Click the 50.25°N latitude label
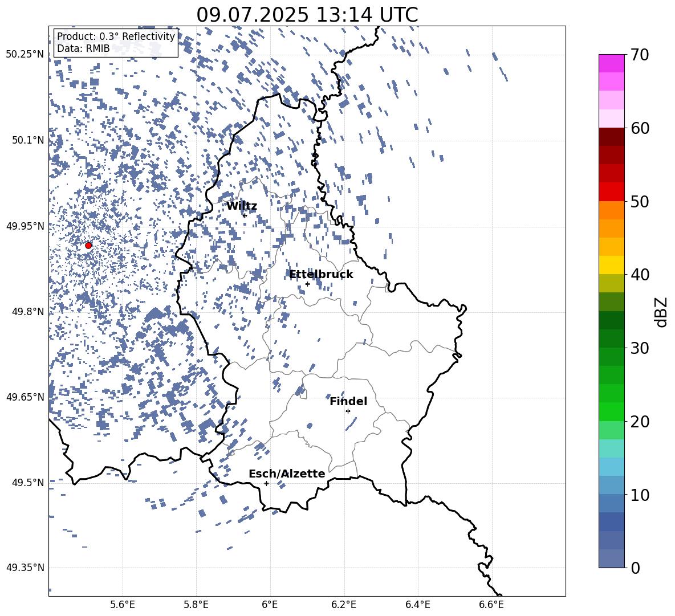675x616 pixels. pyautogui.click(x=25, y=55)
